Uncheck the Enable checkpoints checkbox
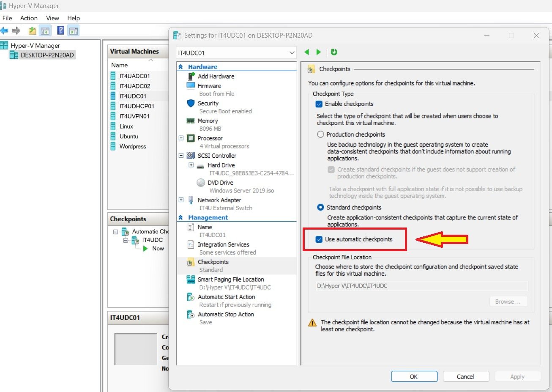 tap(319, 104)
